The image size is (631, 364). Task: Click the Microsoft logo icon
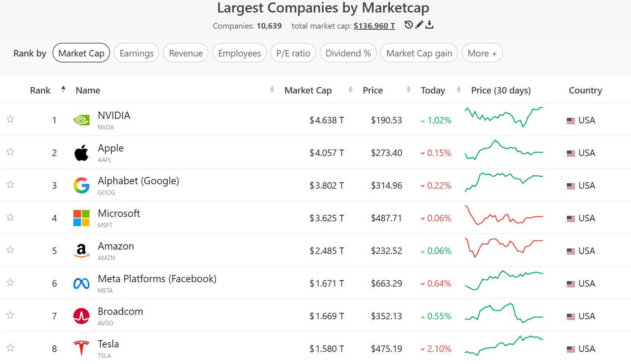click(81, 218)
